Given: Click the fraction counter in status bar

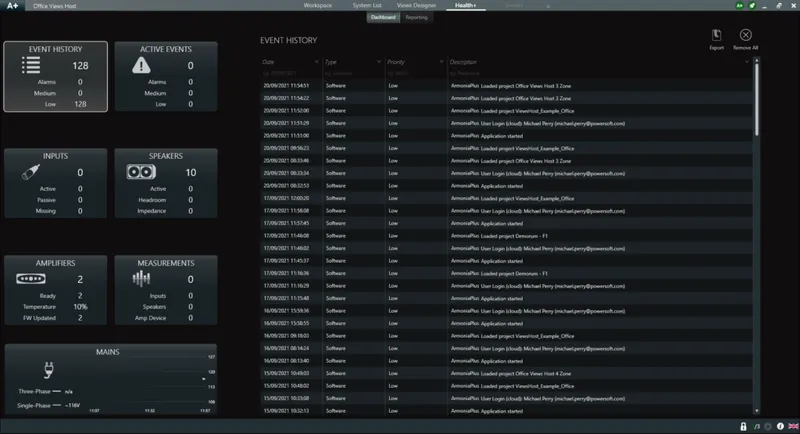Looking at the screenshot, I should click(x=757, y=426).
